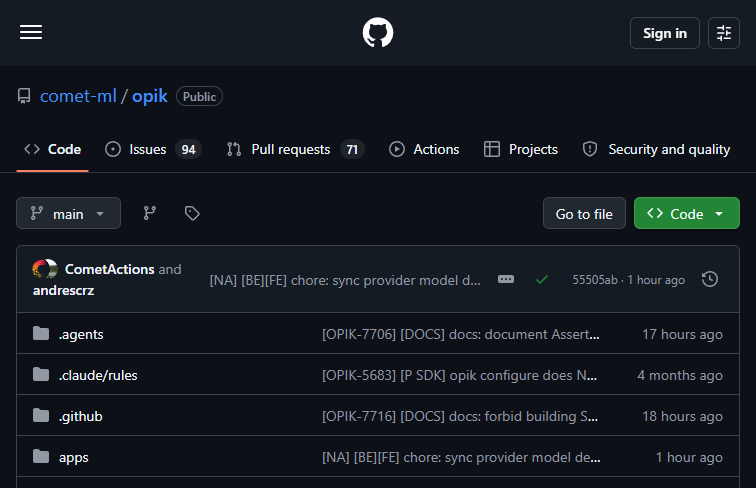Image resolution: width=756 pixels, height=488 pixels.
Task: Click the folder icon beside apps
Action: pos(41,456)
